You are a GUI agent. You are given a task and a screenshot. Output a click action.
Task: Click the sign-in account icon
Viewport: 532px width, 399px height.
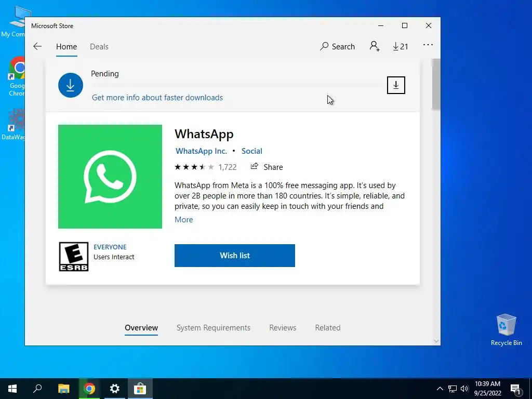click(x=374, y=46)
